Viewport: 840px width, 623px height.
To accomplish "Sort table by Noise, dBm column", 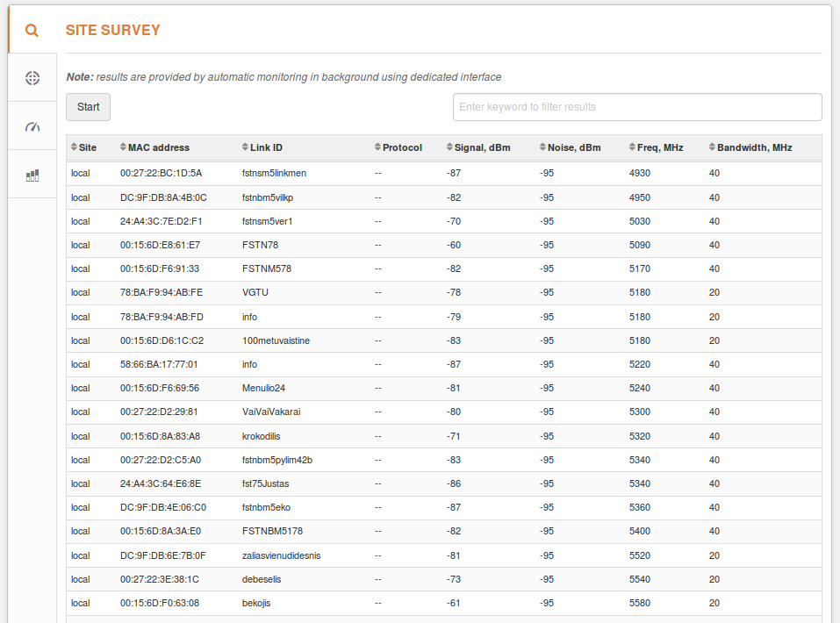I will 570,147.
